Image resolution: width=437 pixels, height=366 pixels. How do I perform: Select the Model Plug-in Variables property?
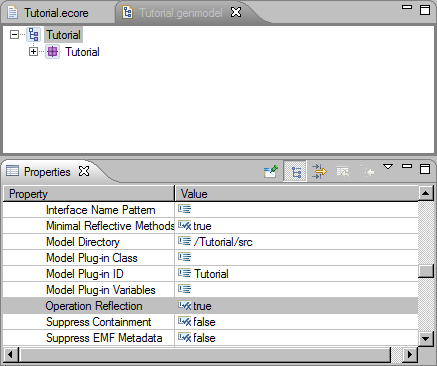(x=101, y=290)
